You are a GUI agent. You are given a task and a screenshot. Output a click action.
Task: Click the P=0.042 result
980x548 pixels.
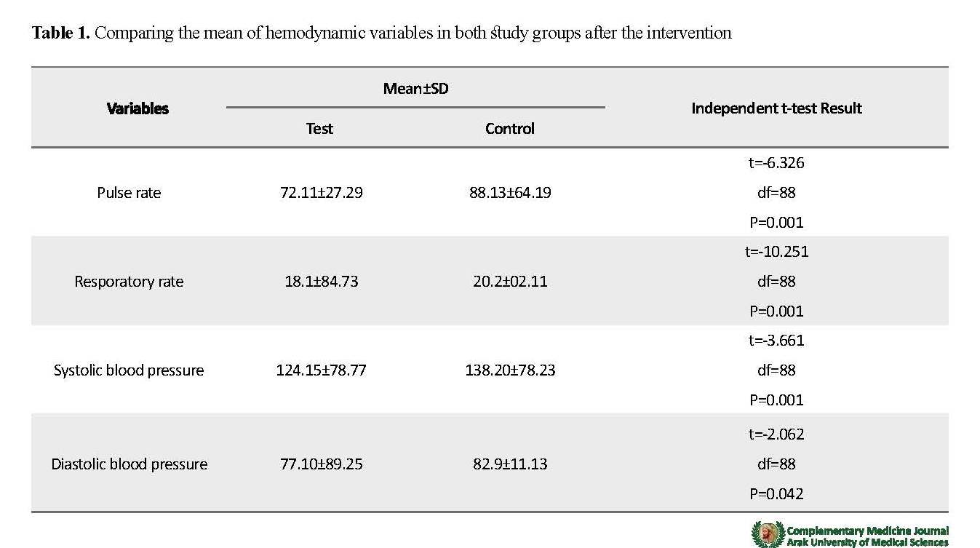tap(776, 494)
